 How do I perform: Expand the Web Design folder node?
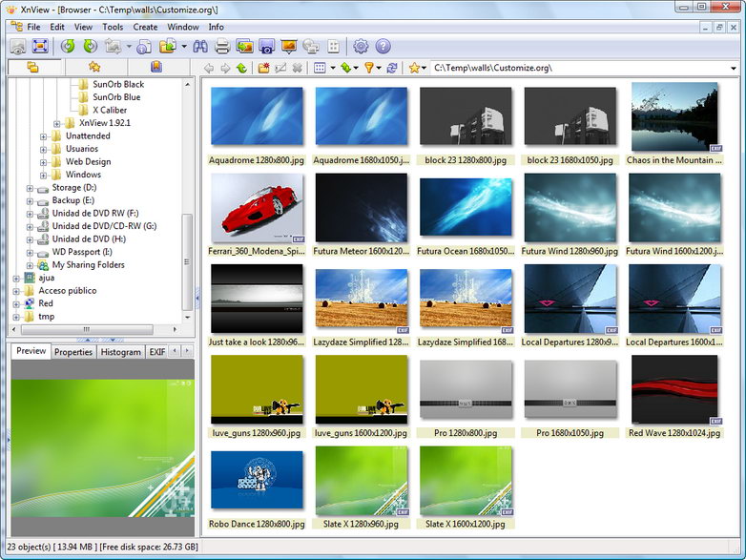point(44,162)
